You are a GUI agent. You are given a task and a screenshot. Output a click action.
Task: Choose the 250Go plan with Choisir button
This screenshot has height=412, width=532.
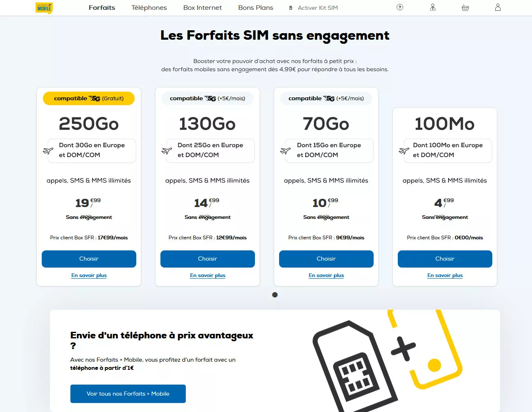coord(89,259)
